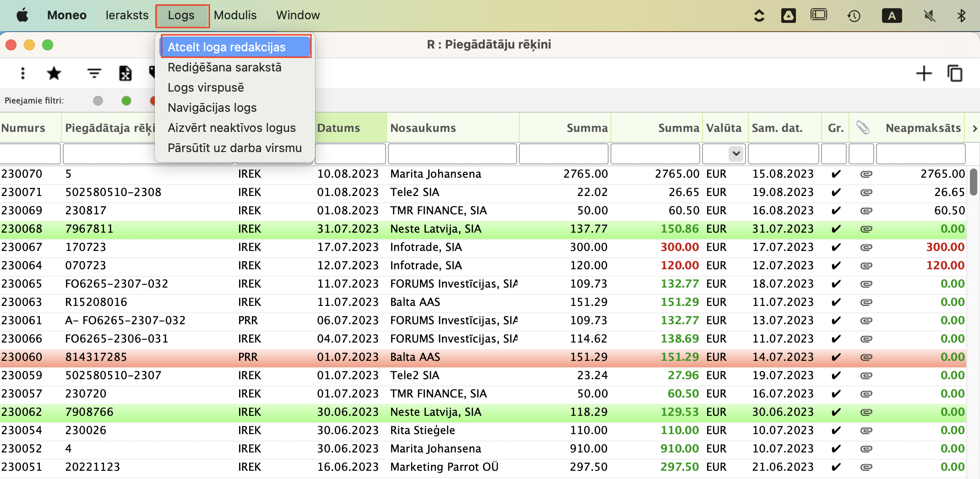Click the muted sound icon in menu bar
The image size is (980, 479).
click(929, 16)
